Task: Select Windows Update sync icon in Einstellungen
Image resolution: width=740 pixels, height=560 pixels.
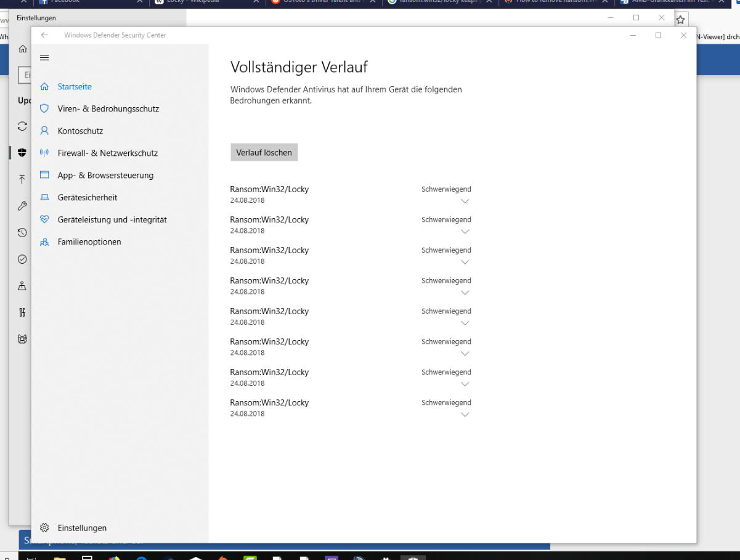Action: [x=22, y=126]
